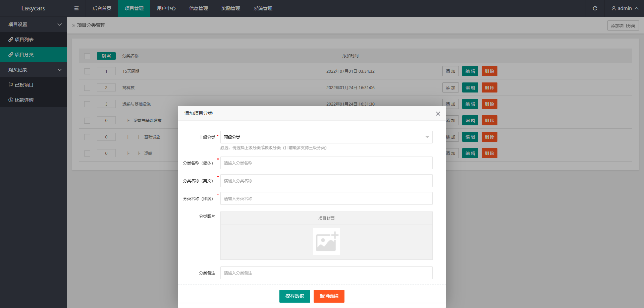Toggle the select-all checkbox in table header
This screenshot has height=308, width=644.
pyautogui.click(x=87, y=56)
